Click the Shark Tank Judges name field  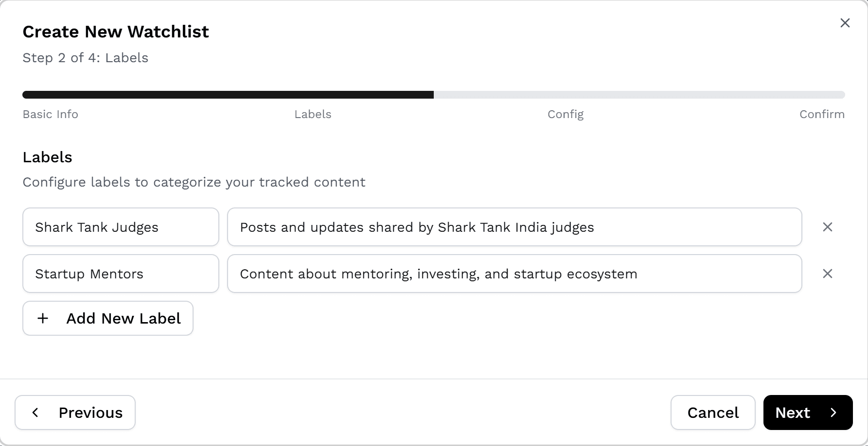click(x=121, y=227)
